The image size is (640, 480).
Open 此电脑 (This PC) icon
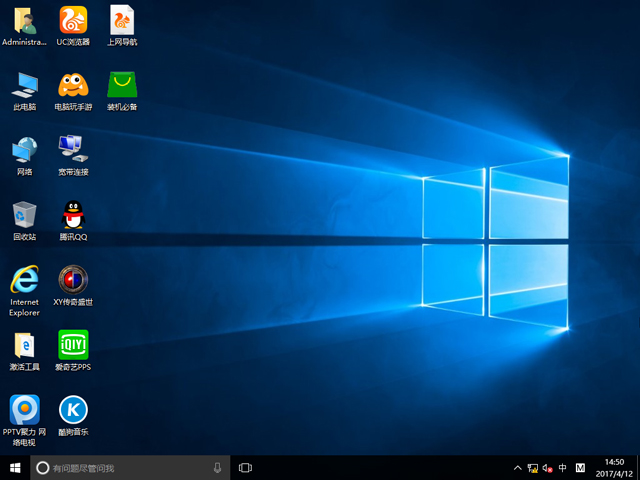[x=24, y=85]
